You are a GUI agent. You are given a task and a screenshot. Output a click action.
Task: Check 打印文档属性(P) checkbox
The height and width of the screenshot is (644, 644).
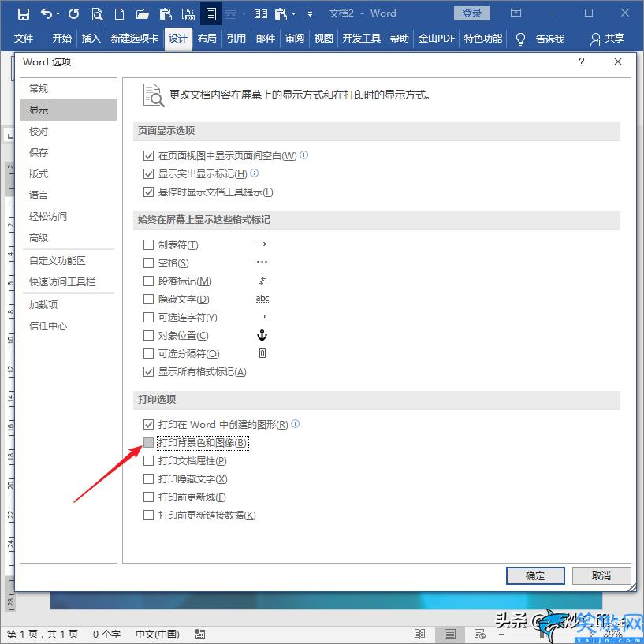click(148, 461)
